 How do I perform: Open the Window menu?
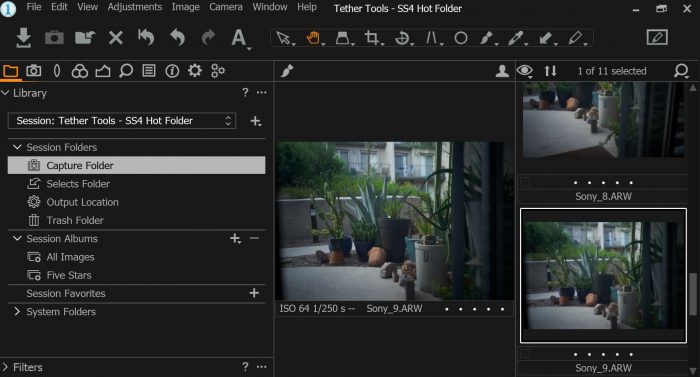point(270,7)
